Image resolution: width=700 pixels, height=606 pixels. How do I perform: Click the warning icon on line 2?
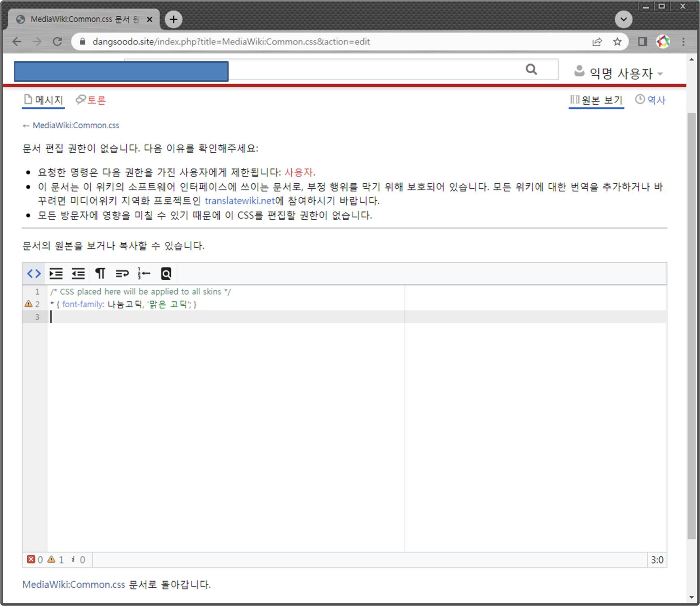(28, 304)
